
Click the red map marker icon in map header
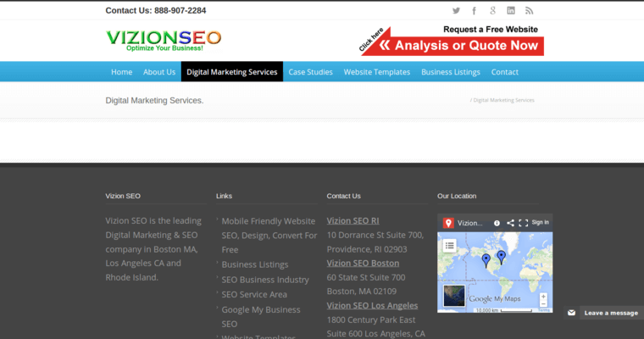pyautogui.click(x=448, y=223)
